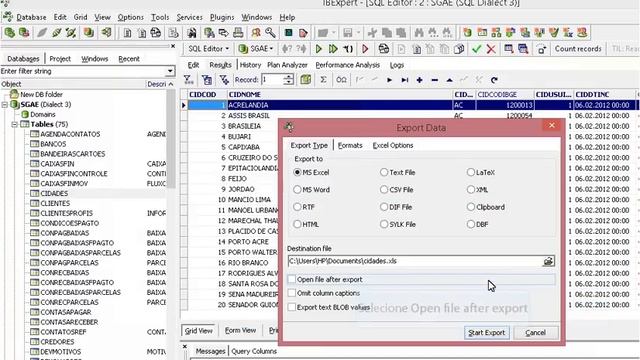Click the minus Delete record icon
Viewport: 640px width, 360px height.
click(434, 80)
